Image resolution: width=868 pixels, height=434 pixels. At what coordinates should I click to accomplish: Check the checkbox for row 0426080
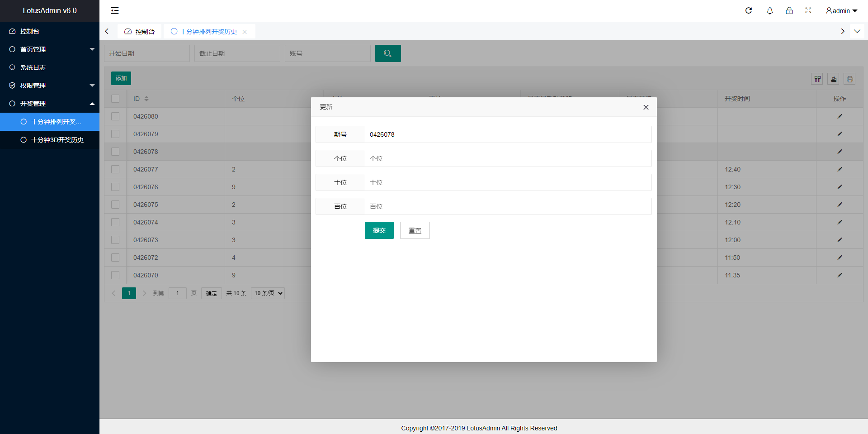pyautogui.click(x=115, y=116)
